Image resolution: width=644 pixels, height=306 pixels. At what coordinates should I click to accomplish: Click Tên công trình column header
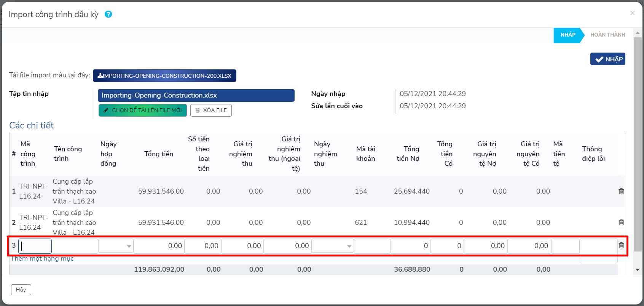pos(68,154)
